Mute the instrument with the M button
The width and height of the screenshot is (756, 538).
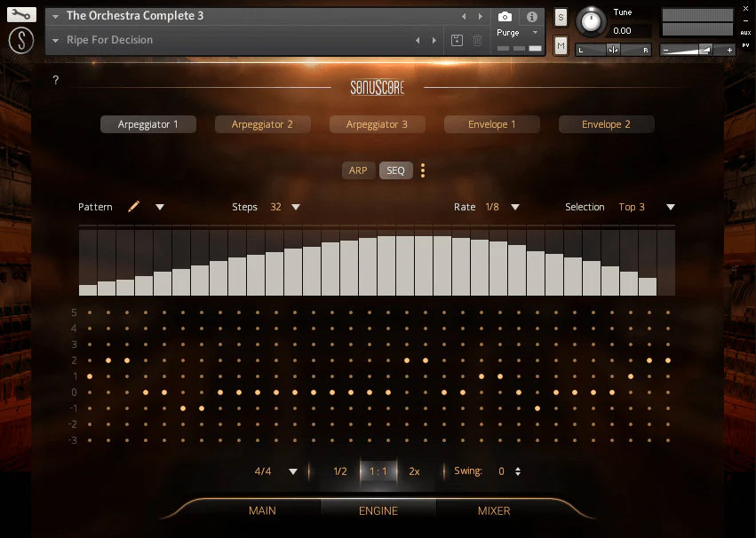pyautogui.click(x=561, y=46)
